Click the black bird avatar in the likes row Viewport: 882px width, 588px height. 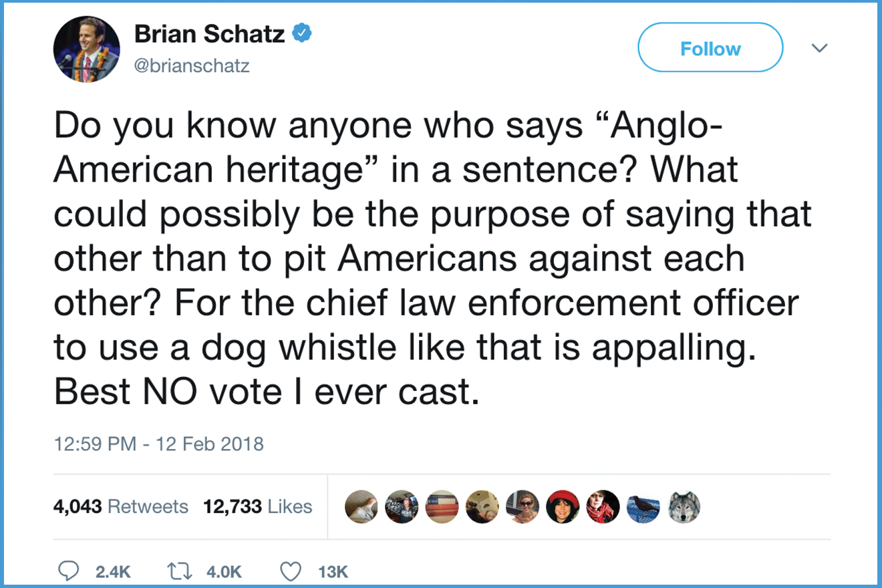click(x=643, y=506)
